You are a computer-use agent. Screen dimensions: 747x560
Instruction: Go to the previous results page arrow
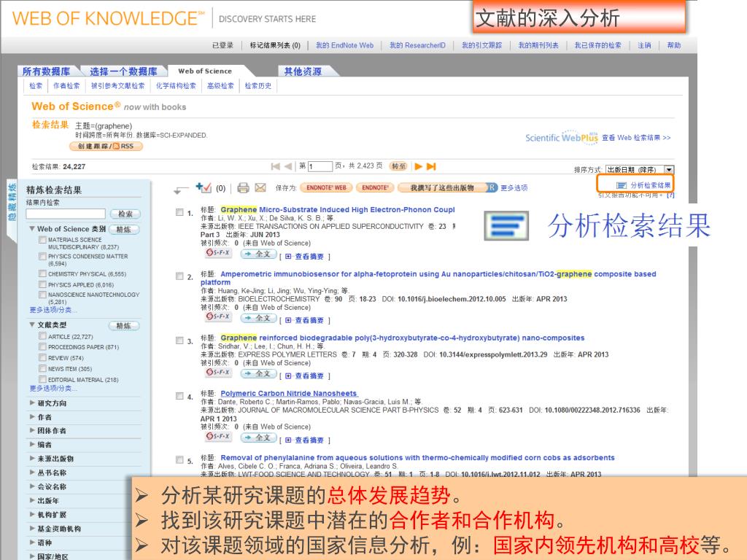pos(287,166)
